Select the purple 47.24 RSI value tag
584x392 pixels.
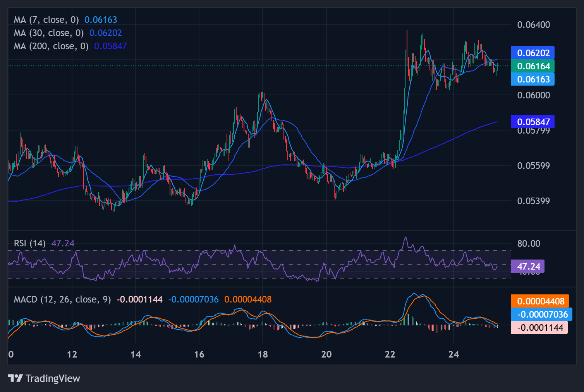[528, 266]
